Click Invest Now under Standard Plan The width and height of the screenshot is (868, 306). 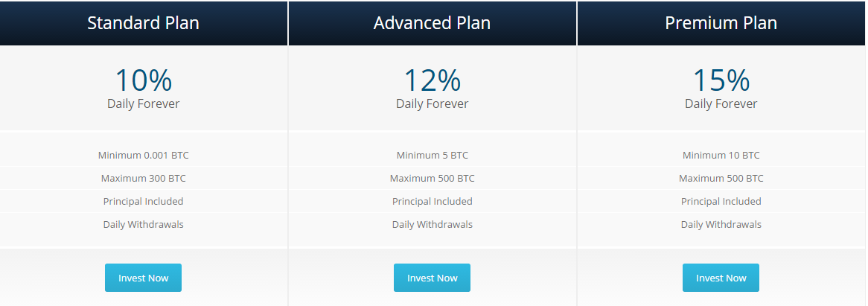143,278
